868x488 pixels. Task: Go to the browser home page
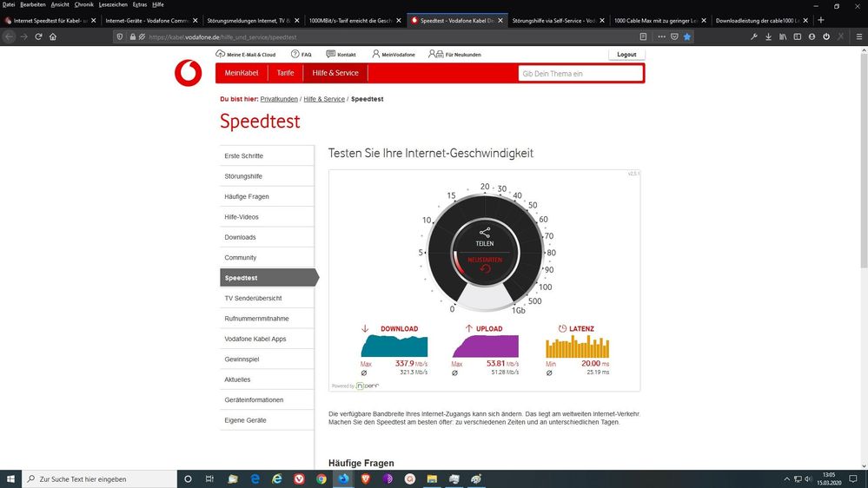[53, 36]
